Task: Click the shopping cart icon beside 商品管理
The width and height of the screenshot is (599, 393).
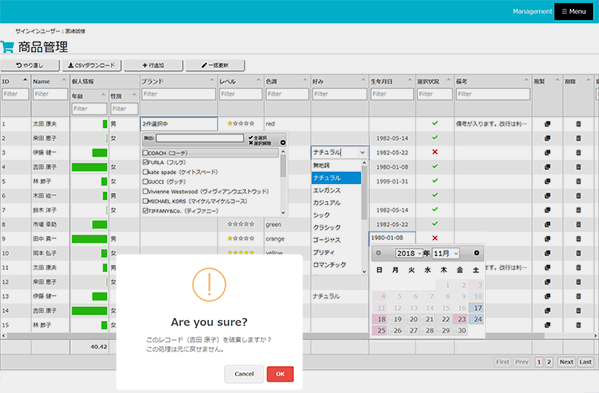Action: [7, 47]
